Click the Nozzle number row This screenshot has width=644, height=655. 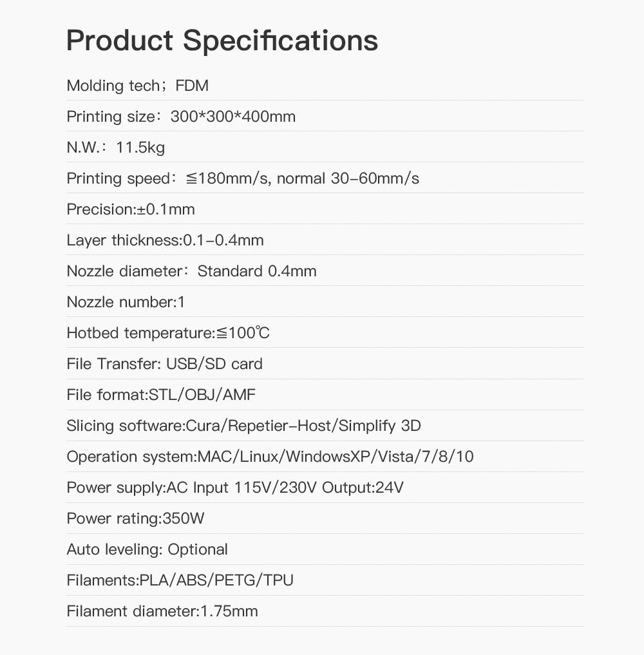point(126,302)
